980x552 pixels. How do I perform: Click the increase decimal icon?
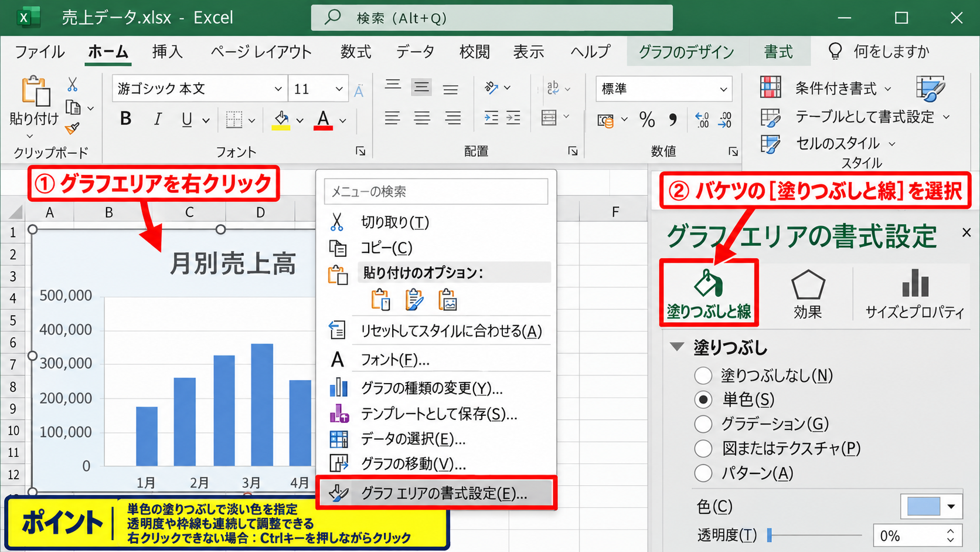[702, 120]
